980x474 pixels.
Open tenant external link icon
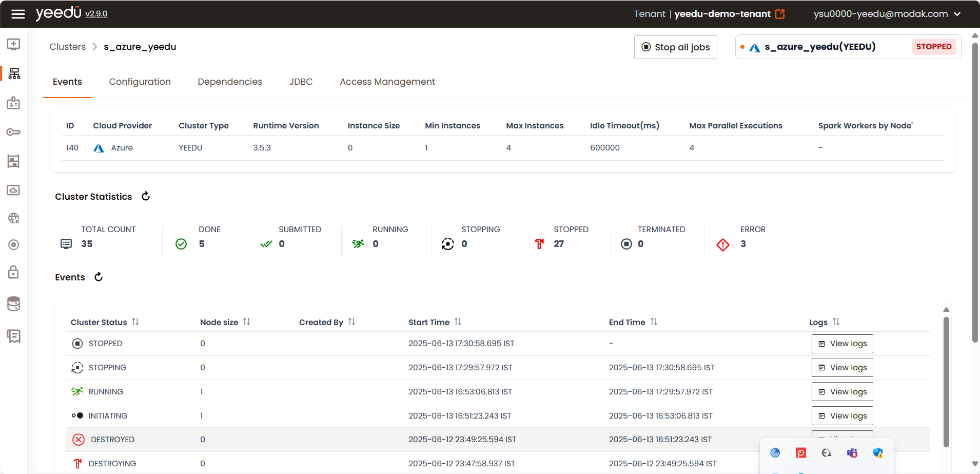[x=780, y=14]
